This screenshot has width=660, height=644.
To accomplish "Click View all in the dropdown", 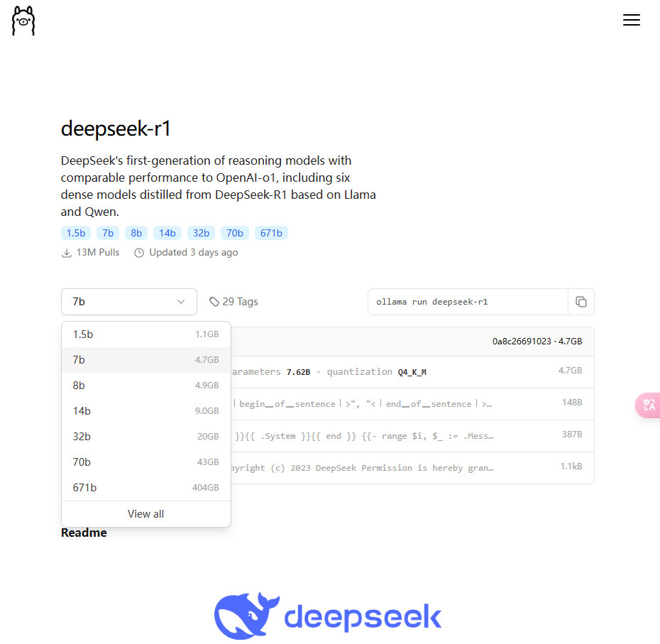I will pos(146,514).
